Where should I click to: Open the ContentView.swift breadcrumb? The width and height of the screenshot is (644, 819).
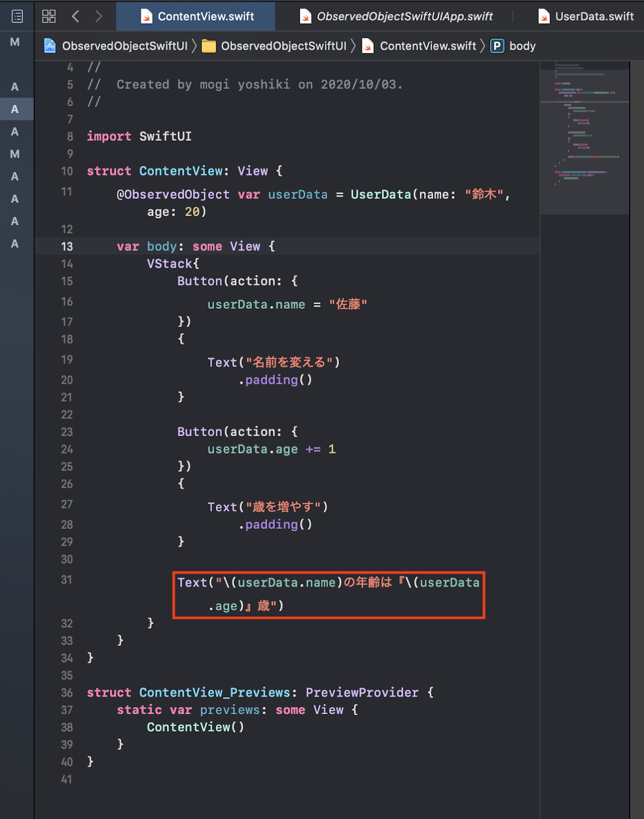tap(428, 46)
